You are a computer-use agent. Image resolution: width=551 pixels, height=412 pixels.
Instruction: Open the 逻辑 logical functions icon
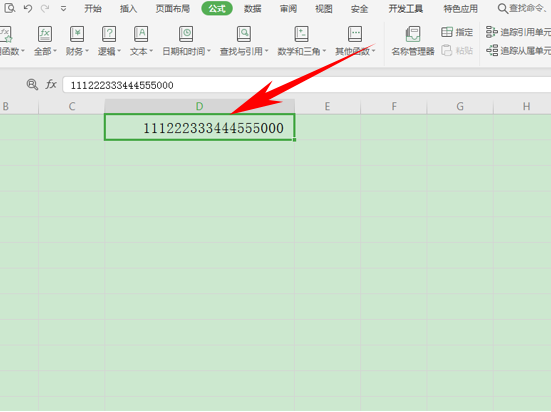(x=109, y=34)
